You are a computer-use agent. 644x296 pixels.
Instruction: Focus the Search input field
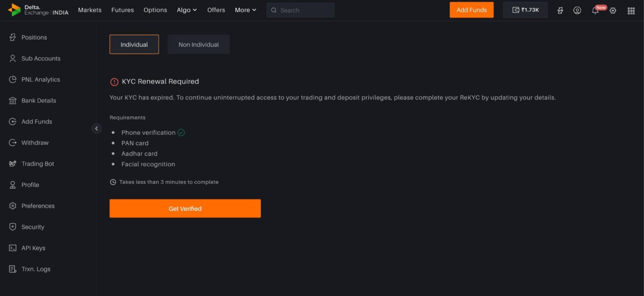pyautogui.click(x=304, y=10)
